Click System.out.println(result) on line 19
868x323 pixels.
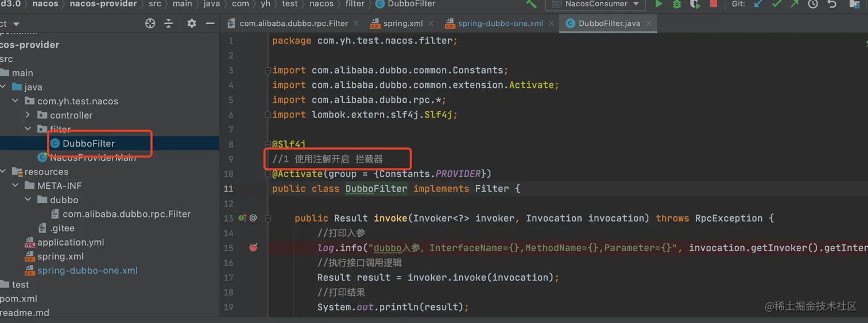pyautogui.click(x=393, y=307)
